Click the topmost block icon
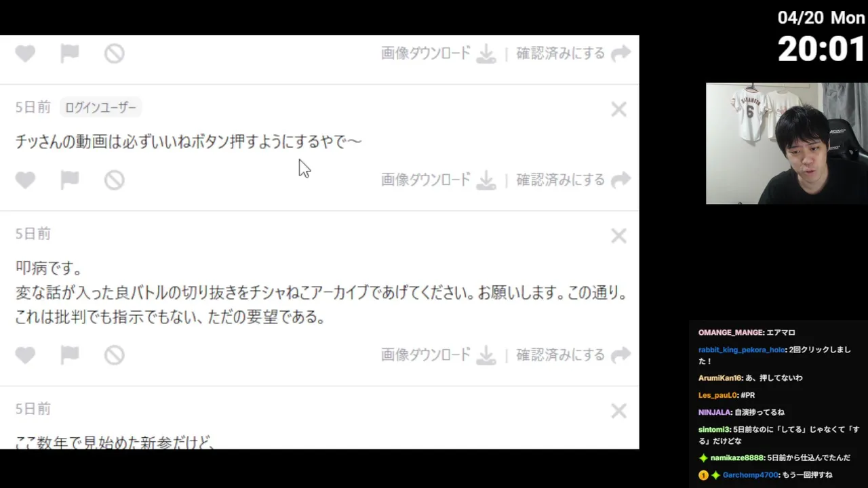This screenshot has height=488, width=868. [x=114, y=54]
